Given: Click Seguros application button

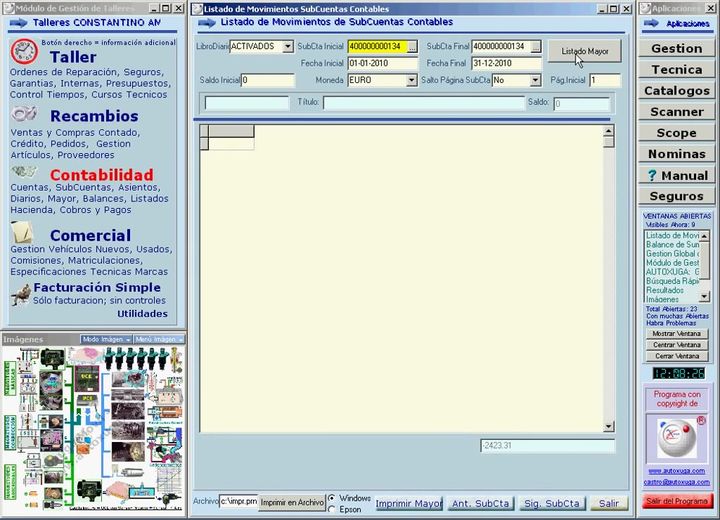Looking at the screenshot, I should tap(676, 196).
